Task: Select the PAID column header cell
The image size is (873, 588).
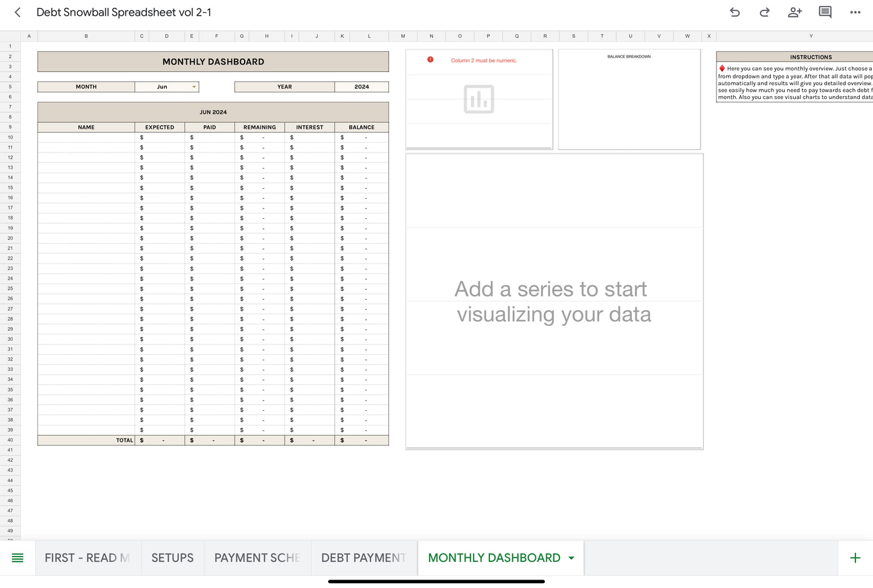Action: (x=210, y=128)
